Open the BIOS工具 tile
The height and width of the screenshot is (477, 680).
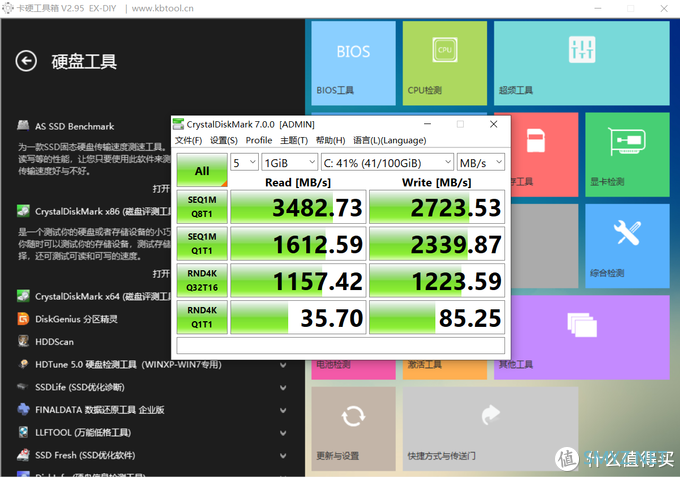point(353,63)
